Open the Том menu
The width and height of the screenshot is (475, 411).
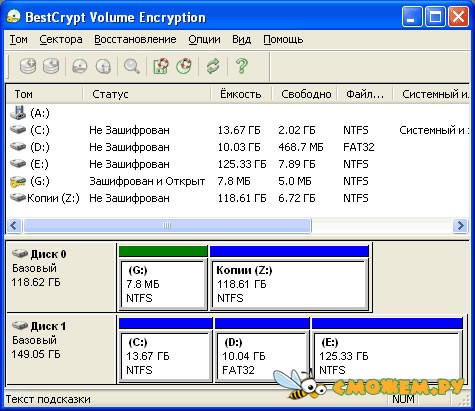click(x=18, y=39)
